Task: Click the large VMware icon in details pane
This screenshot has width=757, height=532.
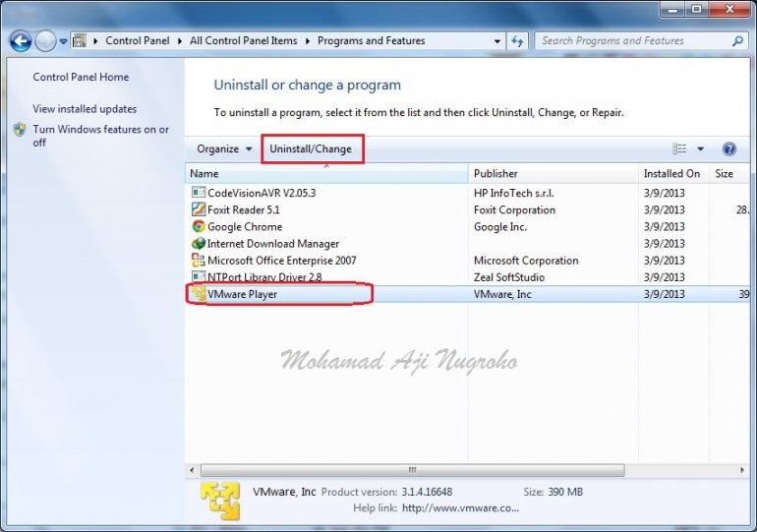Action: [220, 501]
